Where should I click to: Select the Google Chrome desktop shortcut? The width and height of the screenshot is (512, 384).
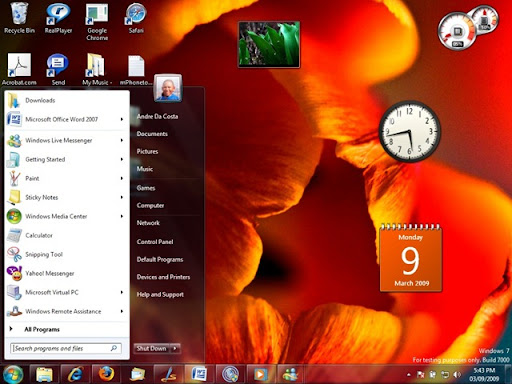click(97, 22)
